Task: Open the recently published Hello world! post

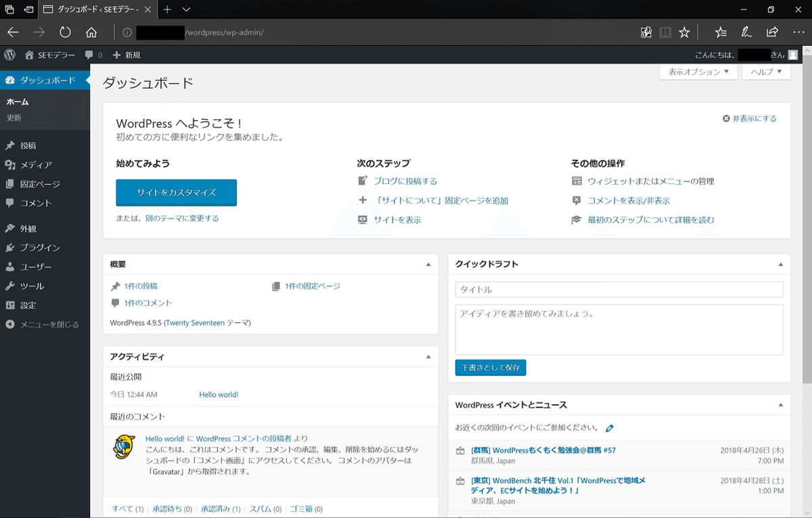Action: 219,395
